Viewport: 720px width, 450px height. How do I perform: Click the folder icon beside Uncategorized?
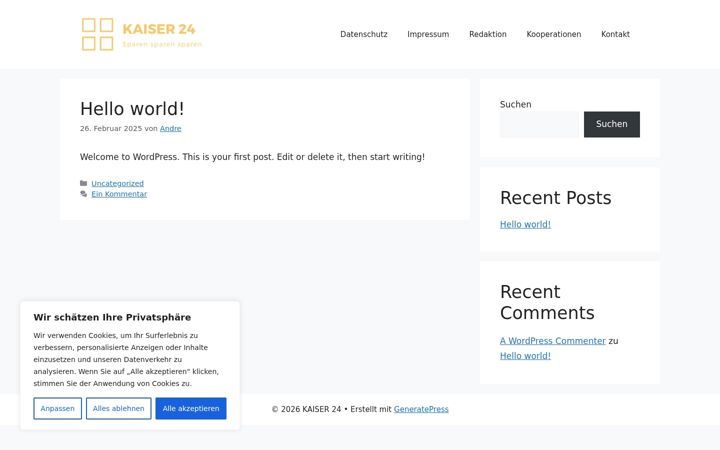click(x=84, y=183)
